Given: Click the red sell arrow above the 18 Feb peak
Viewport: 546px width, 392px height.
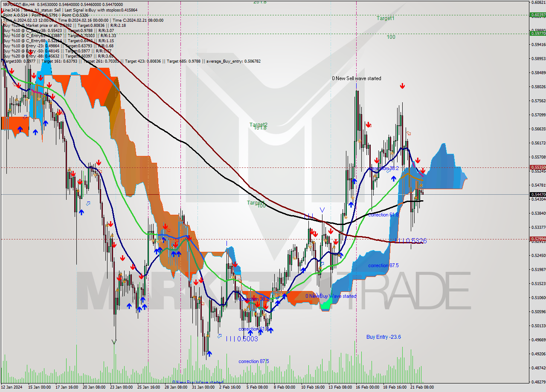Looking at the screenshot, I should pos(402,86).
